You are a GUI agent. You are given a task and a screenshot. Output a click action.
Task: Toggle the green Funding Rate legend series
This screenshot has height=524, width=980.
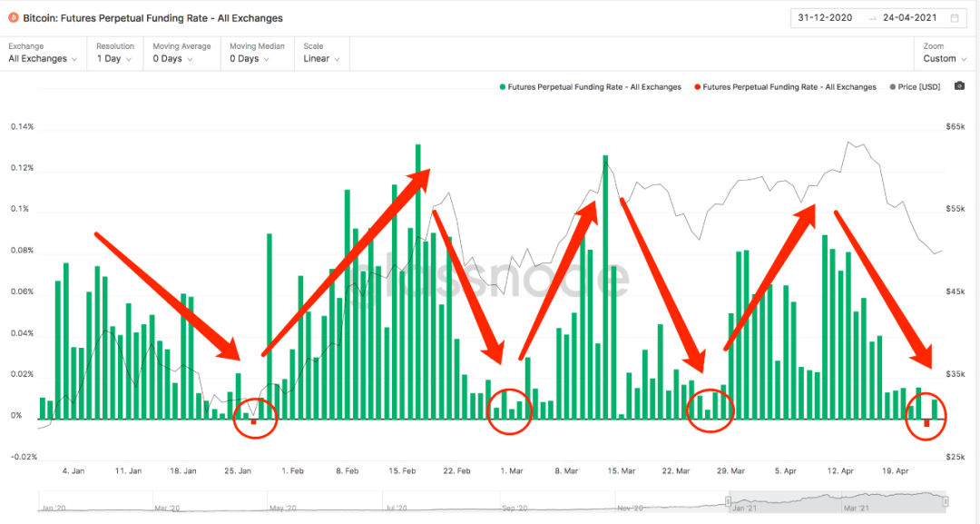pos(591,87)
